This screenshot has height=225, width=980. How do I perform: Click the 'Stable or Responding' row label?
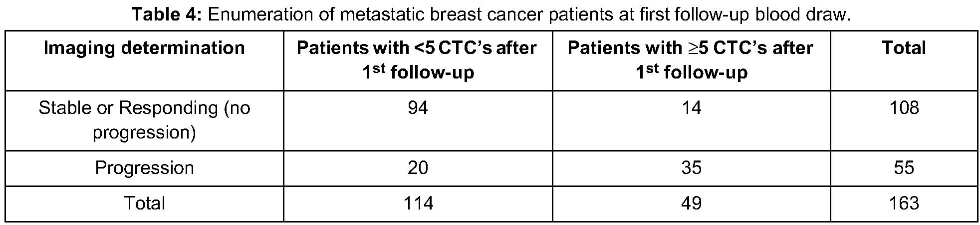(x=144, y=108)
